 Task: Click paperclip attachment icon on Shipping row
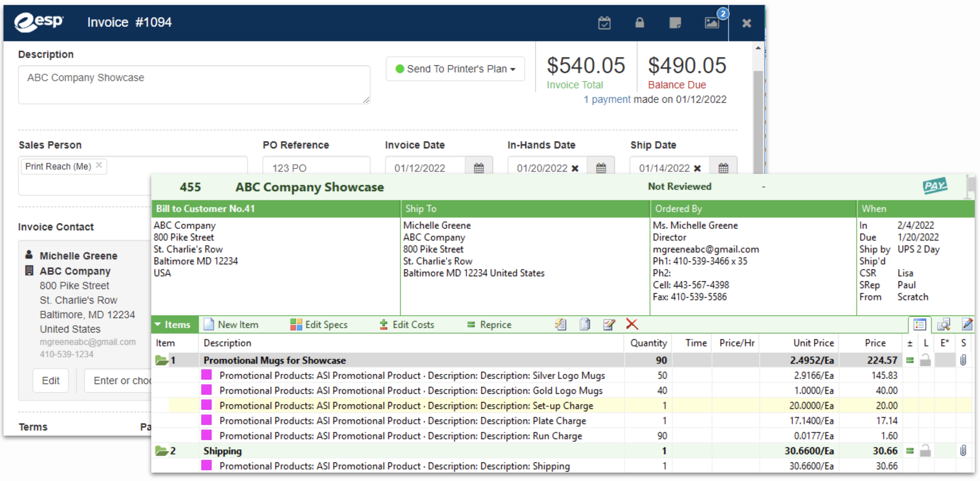click(x=963, y=451)
